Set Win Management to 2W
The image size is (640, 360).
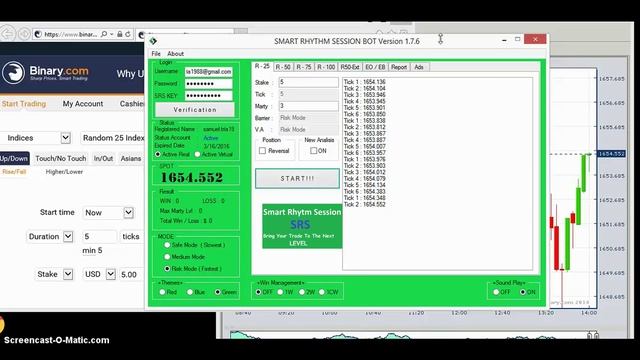302,292
